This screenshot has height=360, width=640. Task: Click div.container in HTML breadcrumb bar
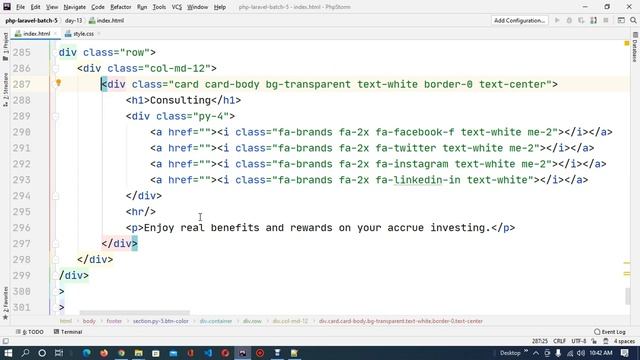[x=216, y=321]
